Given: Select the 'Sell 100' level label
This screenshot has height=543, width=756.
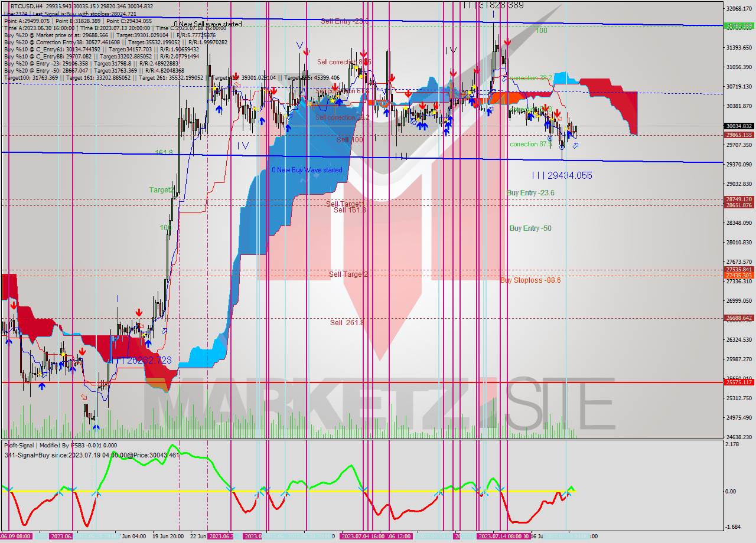Looking at the screenshot, I should tap(350, 140).
